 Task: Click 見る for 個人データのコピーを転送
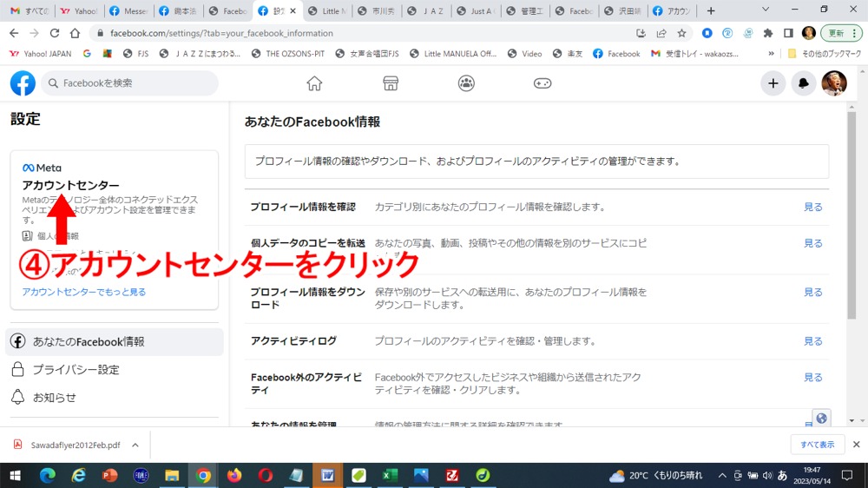click(x=812, y=243)
